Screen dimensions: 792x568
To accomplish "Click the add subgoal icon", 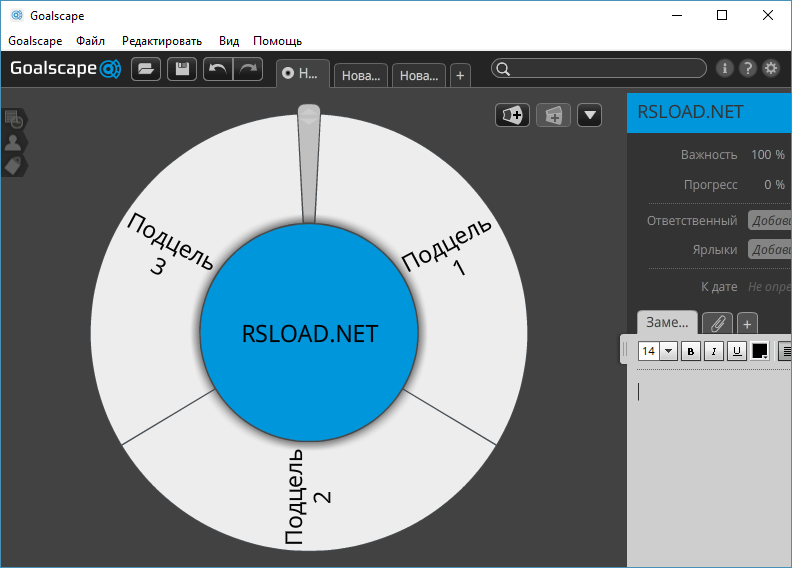I will [x=512, y=115].
